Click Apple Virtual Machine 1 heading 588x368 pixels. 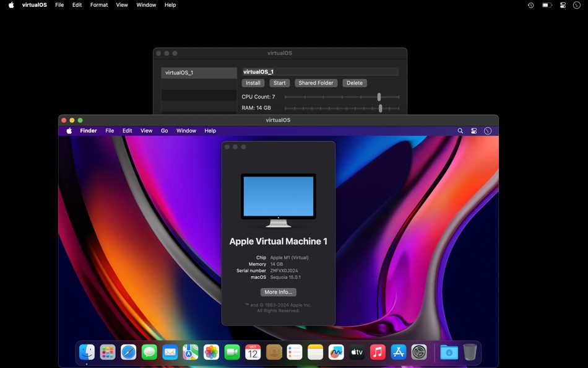tap(279, 242)
